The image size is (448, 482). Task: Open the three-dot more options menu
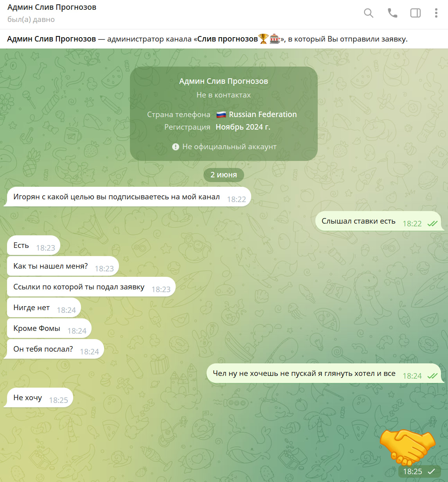[436, 13]
